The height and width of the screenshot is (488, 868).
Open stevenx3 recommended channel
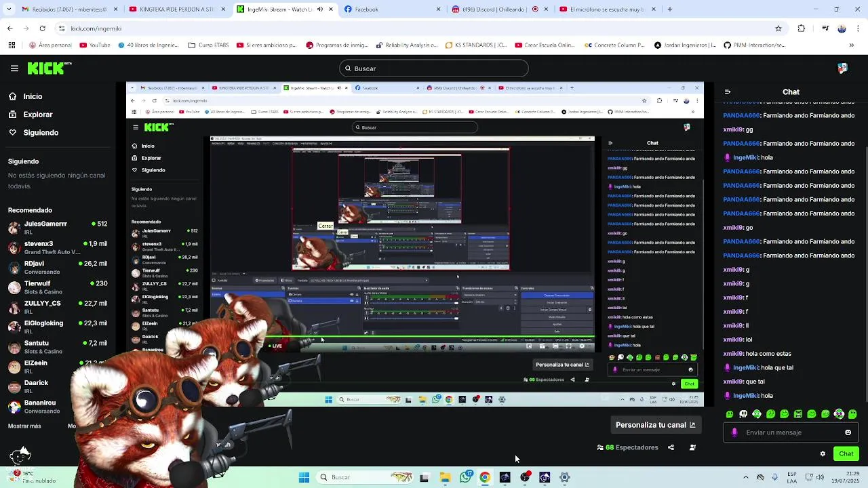pos(58,247)
